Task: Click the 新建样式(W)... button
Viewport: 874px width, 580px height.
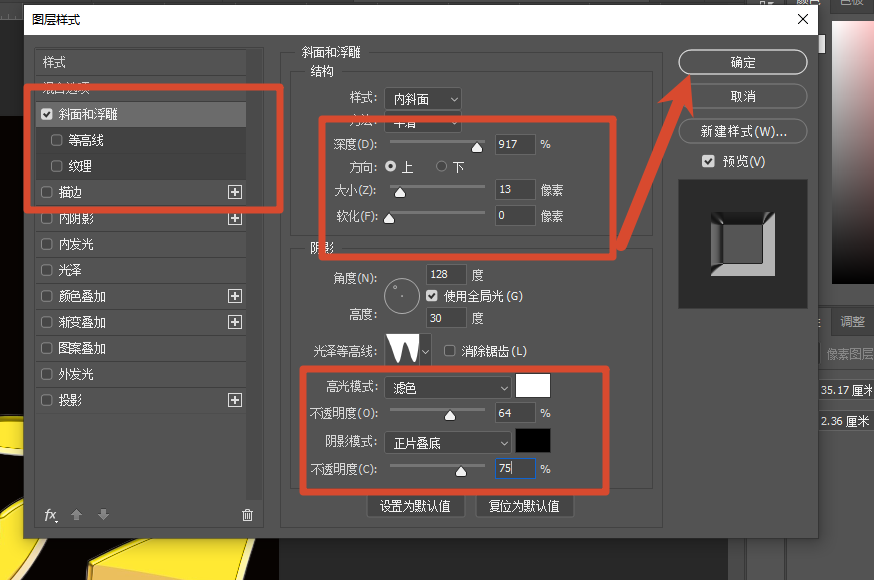Action: coord(742,131)
